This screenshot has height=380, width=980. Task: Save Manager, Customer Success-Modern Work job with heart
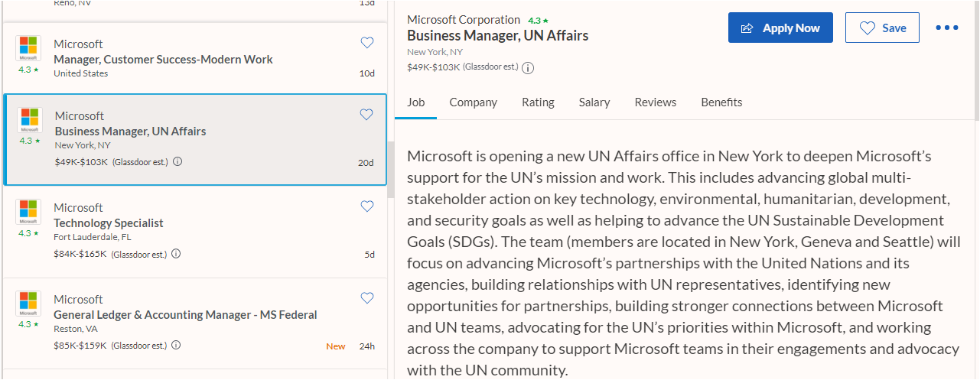pyautogui.click(x=367, y=43)
